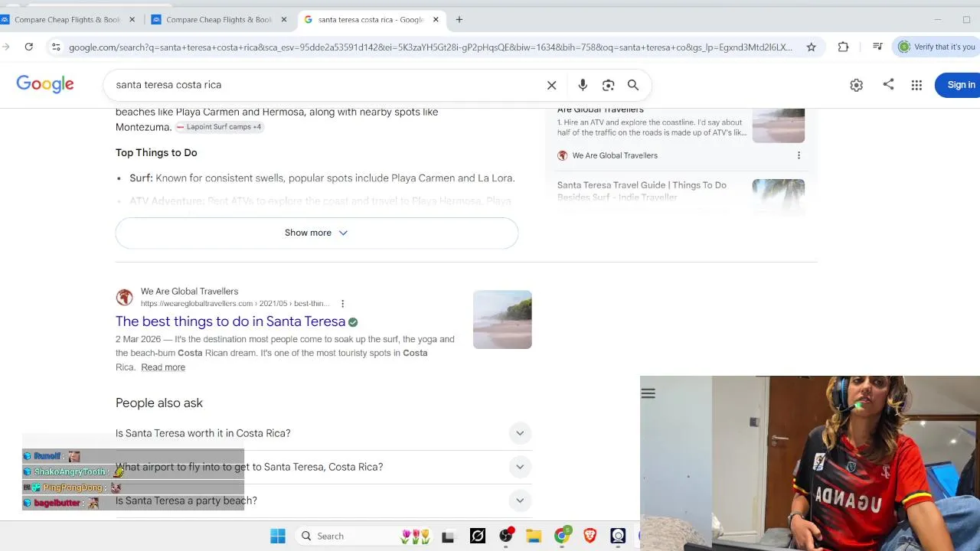
Task: Open more options for Global Travellers result
Action: (342, 304)
